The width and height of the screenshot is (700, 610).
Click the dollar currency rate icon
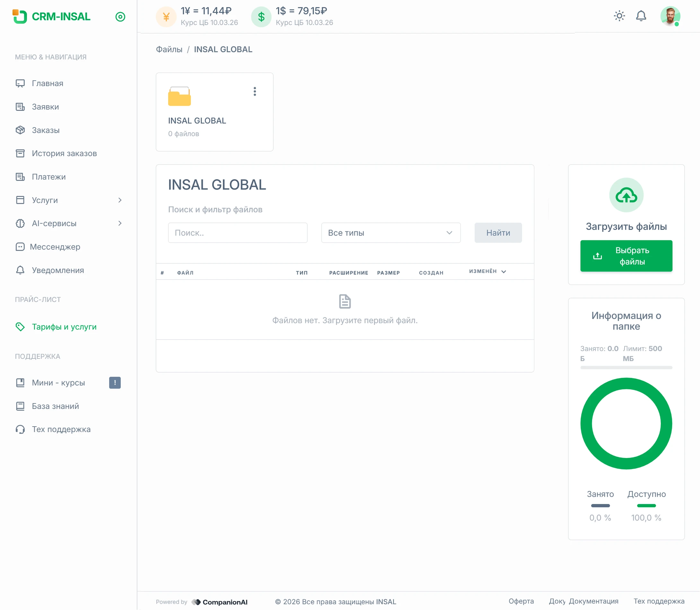point(261,17)
